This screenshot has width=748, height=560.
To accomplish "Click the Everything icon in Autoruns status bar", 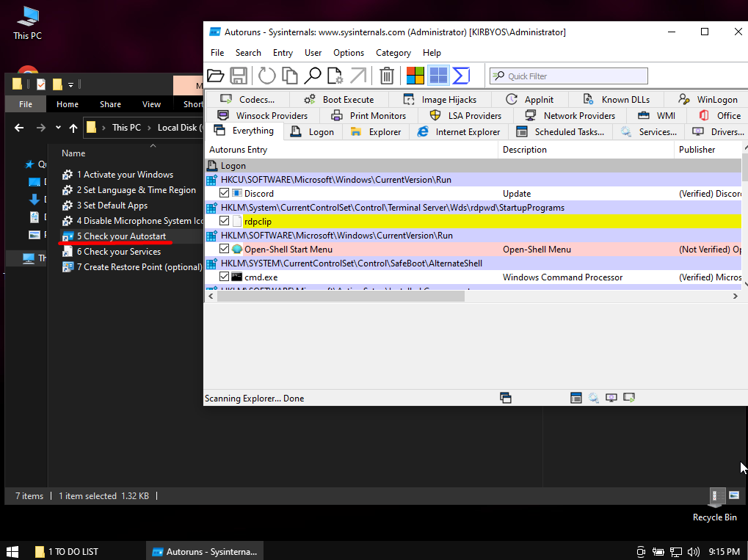I will tap(506, 397).
